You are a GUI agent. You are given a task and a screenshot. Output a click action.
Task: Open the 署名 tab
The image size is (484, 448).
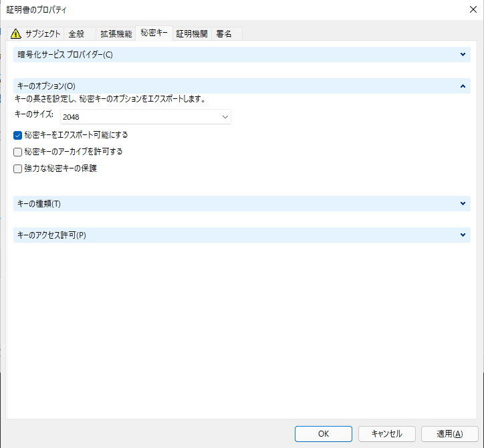(227, 33)
